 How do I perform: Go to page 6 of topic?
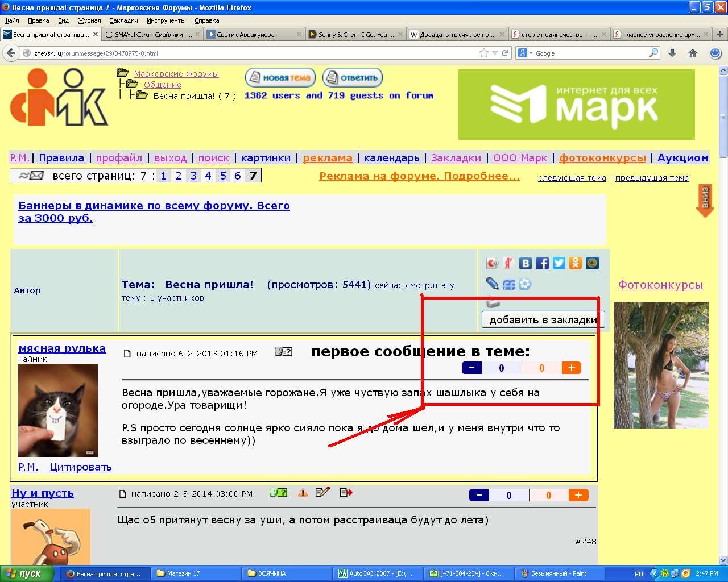tap(238, 176)
